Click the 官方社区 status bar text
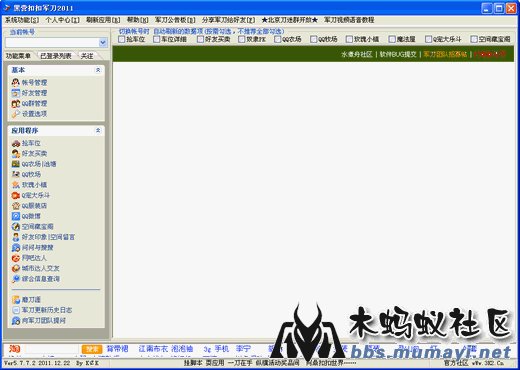The width and height of the screenshot is (520, 370). pyautogui.click(x=456, y=363)
